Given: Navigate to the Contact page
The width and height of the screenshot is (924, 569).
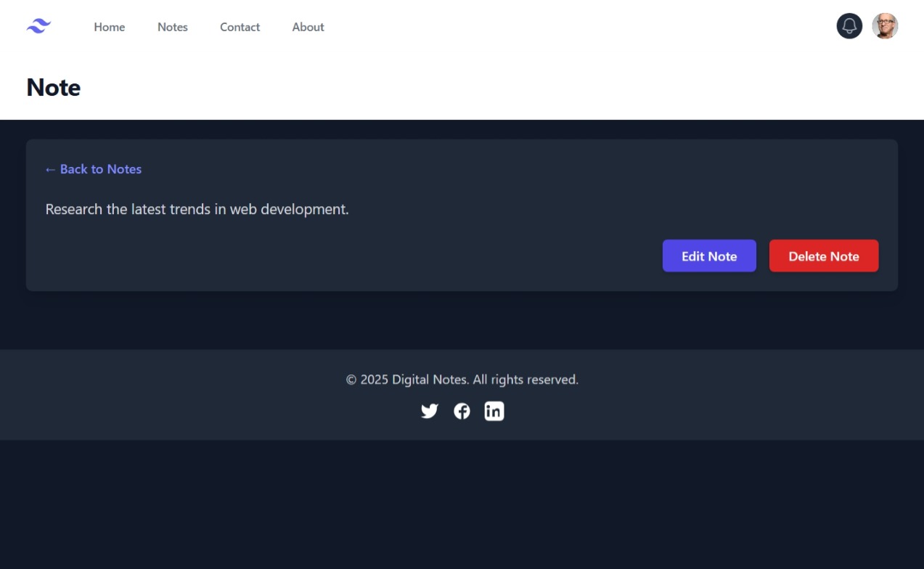Looking at the screenshot, I should click(240, 27).
